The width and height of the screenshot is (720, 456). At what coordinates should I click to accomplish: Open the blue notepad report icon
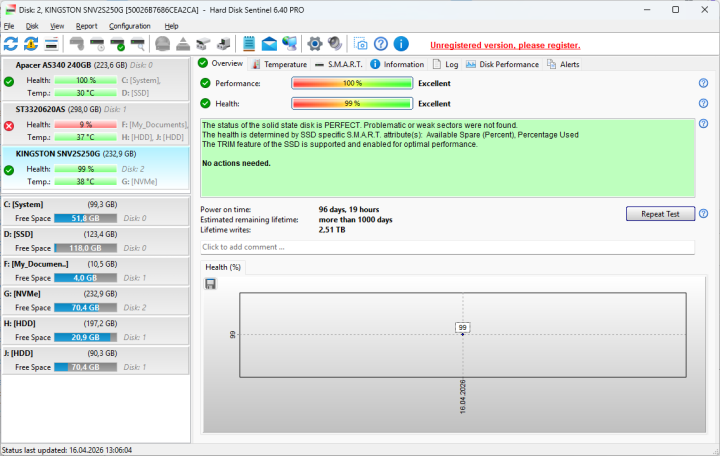tap(249, 44)
